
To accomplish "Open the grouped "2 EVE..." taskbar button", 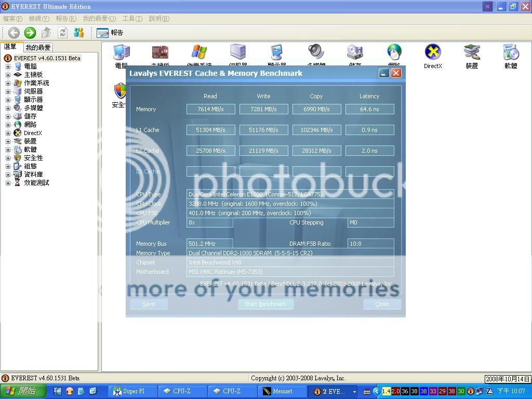I will (334, 391).
